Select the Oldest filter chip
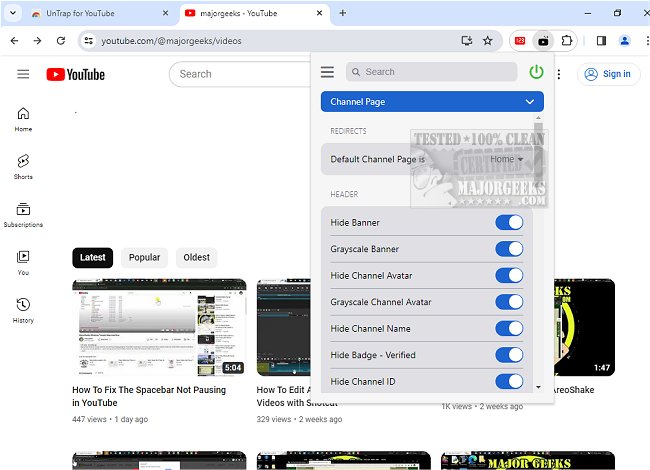The height and width of the screenshot is (470, 650). point(196,257)
